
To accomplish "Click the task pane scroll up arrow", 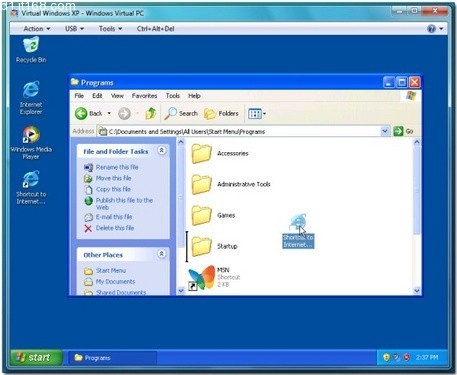I will tap(181, 142).
